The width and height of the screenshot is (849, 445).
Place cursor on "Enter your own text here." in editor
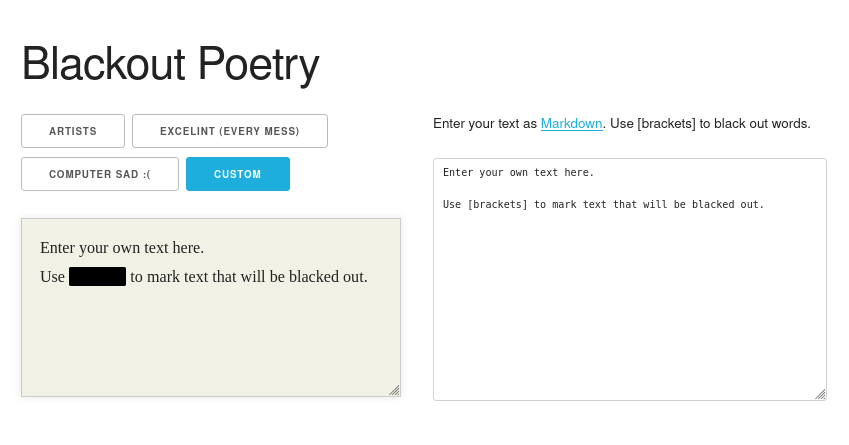click(518, 173)
